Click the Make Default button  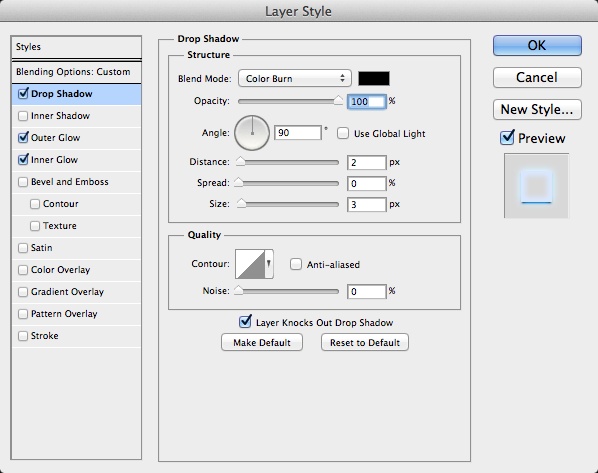pyautogui.click(x=262, y=343)
